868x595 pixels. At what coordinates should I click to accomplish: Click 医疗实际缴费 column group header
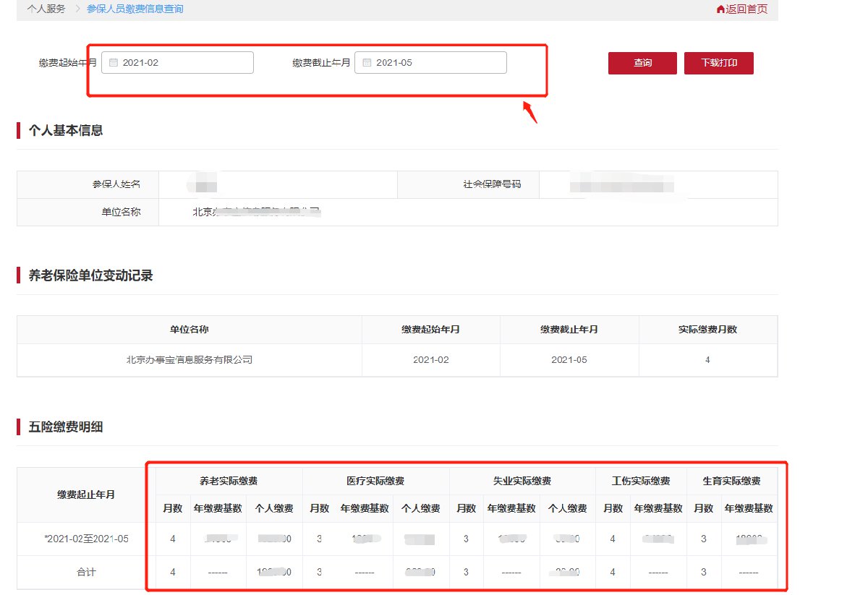pos(375,481)
